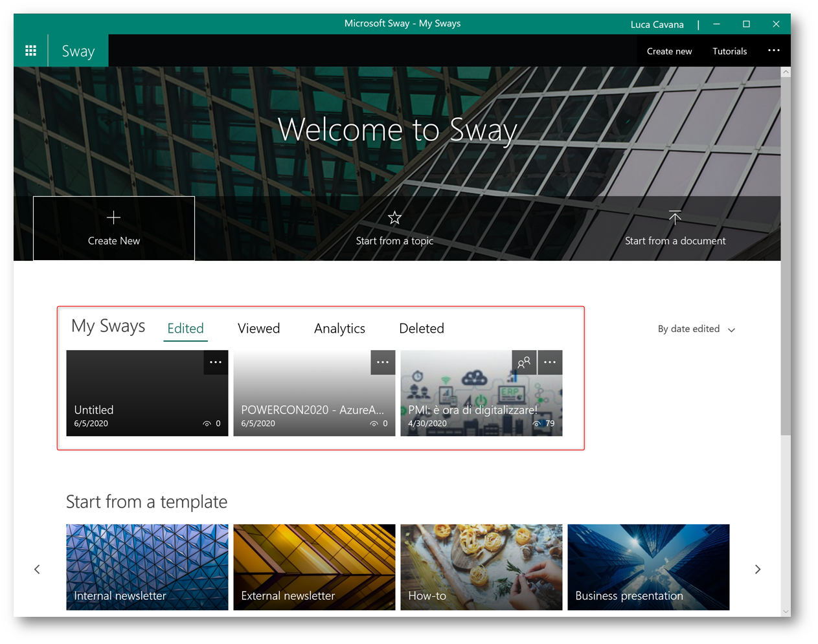This screenshot has width=818, height=644.
Task: Click the Luca Cavana account name
Action: coord(657,25)
